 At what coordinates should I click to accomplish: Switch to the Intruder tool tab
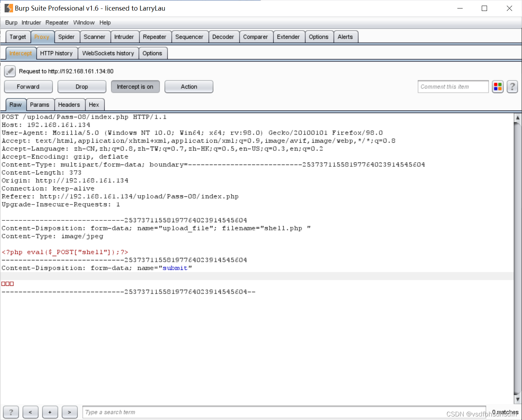click(x=124, y=37)
